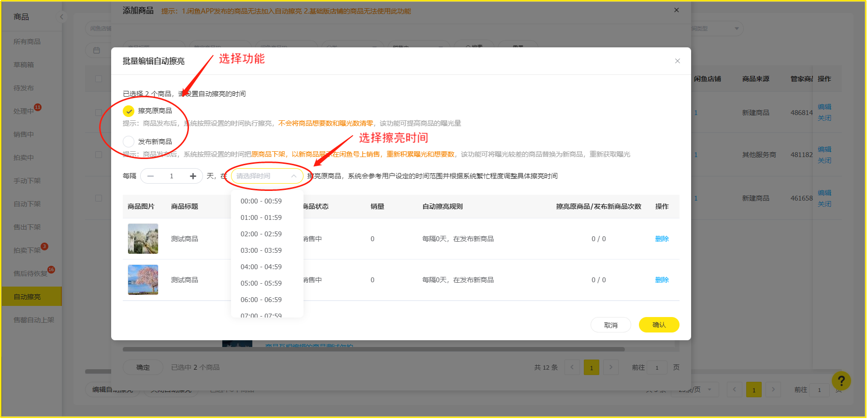Pick the 05:00 - 05:59 time option
Screen dimensions: 868x419
(x=261, y=283)
